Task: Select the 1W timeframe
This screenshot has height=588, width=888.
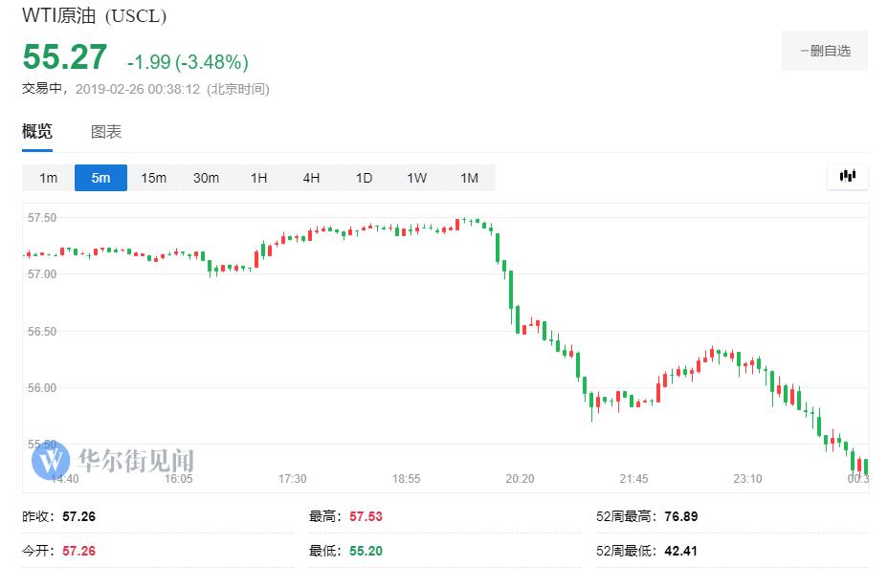Action: pos(417,178)
